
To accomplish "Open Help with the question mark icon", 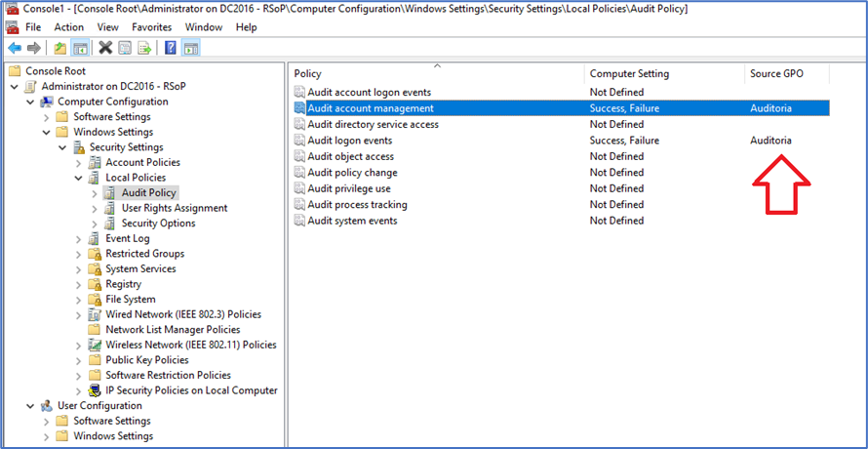I will pos(171,48).
